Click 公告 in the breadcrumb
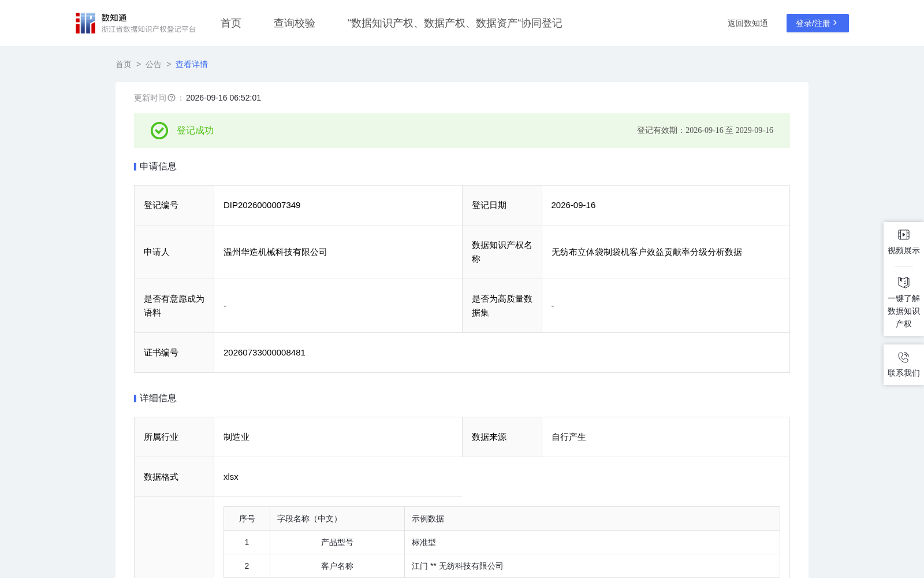The width and height of the screenshot is (924, 578). [x=154, y=64]
